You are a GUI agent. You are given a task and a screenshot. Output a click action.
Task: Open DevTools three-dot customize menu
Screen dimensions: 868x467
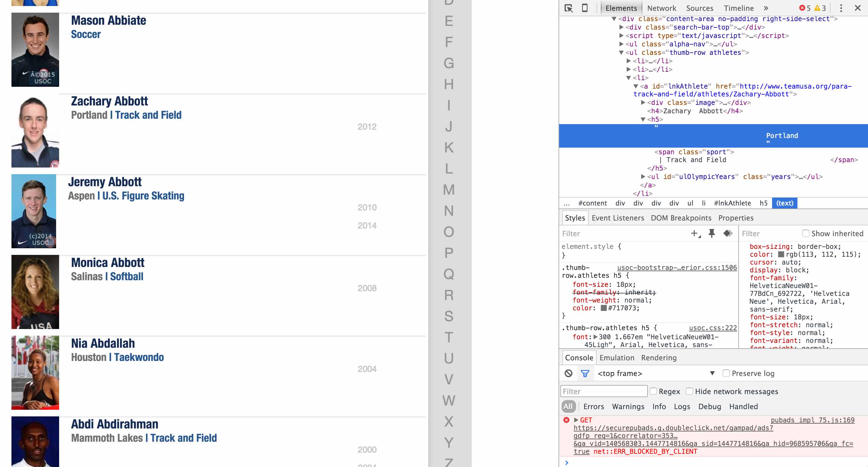pyautogui.click(x=841, y=8)
